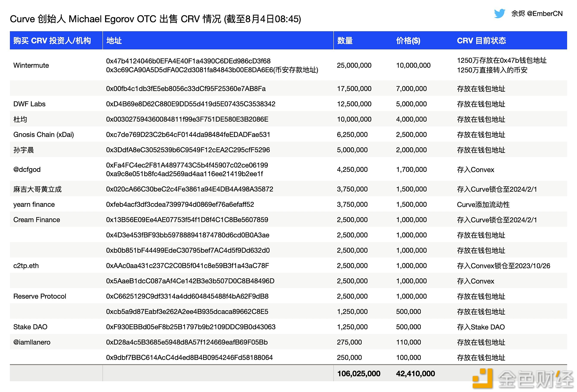The width and height of the screenshot is (577, 392).
Task: Click quantity 25,000,000 in Wintermute row
Action: pyautogui.click(x=354, y=66)
